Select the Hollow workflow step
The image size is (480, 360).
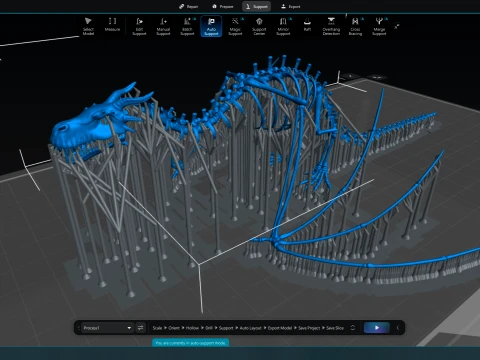(192, 328)
